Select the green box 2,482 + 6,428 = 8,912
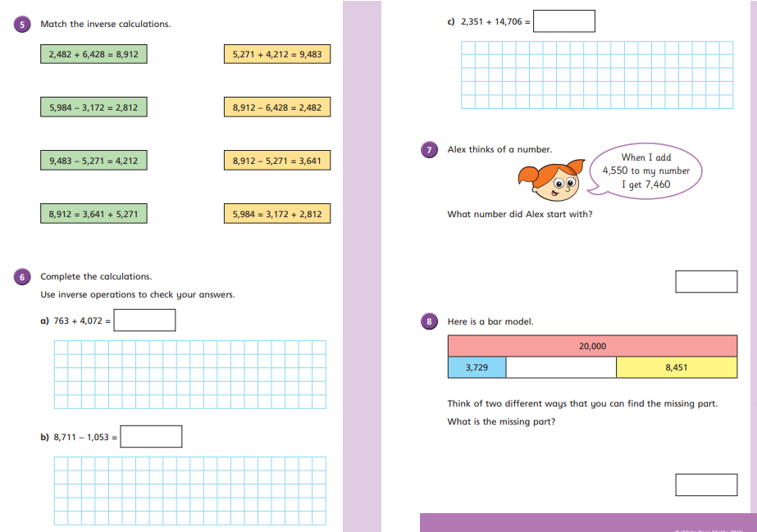Image resolution: width=757 pixels, height=532 pixels. 93,55
